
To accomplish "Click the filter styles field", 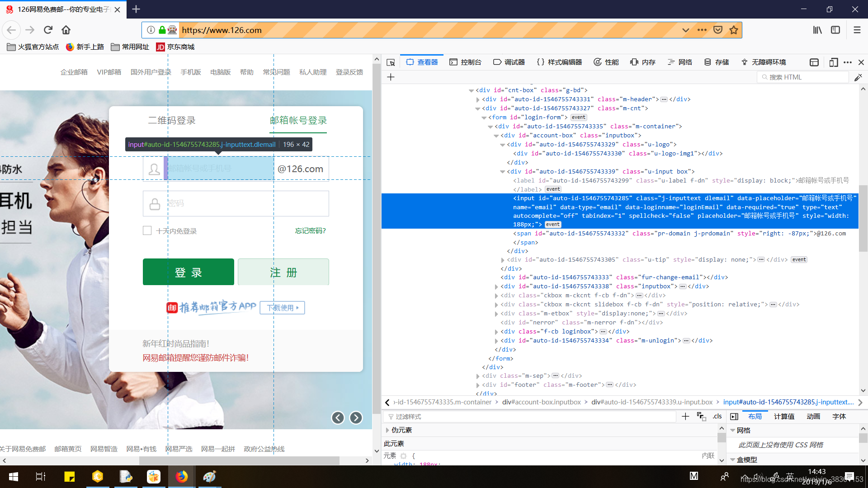I will click(x=529, y=417).
